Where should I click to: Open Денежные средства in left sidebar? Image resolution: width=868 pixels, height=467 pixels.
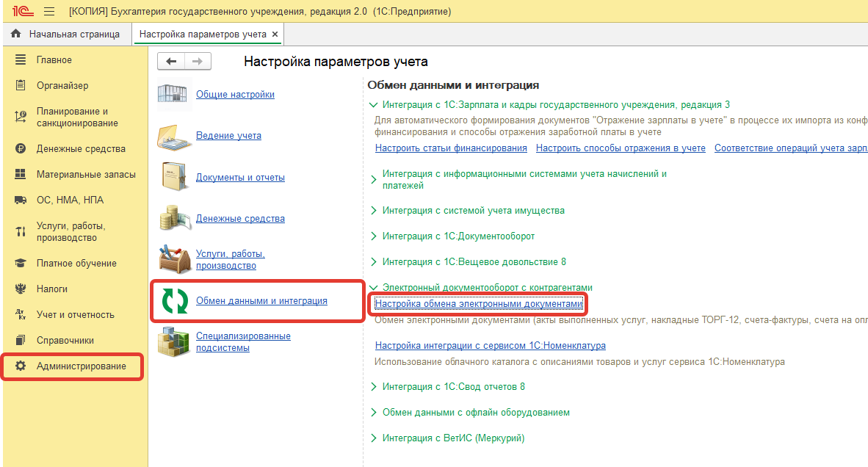pos(81,148)
